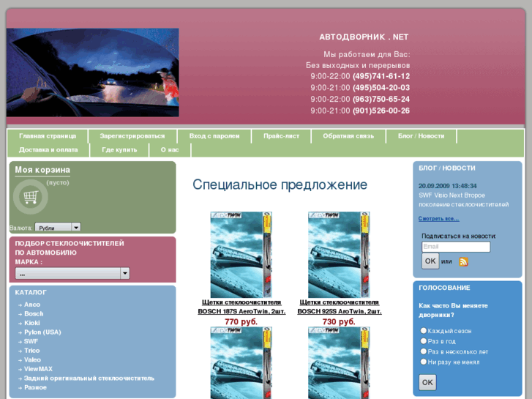Click the 'Моя корзина' heading
532x399 pixels.
pyautogui.click(x=42, y=170)
